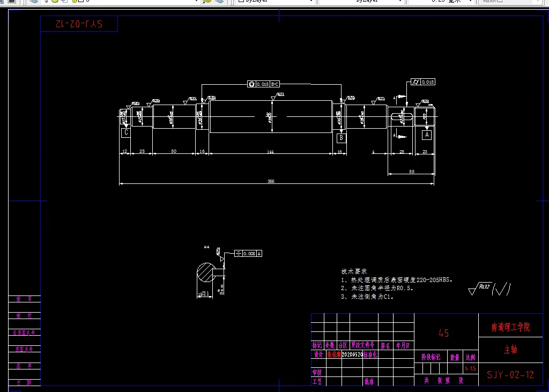549x392 pixels.
Task: Select the 25 dimension between 12 and 50
Action: (142, 151)
